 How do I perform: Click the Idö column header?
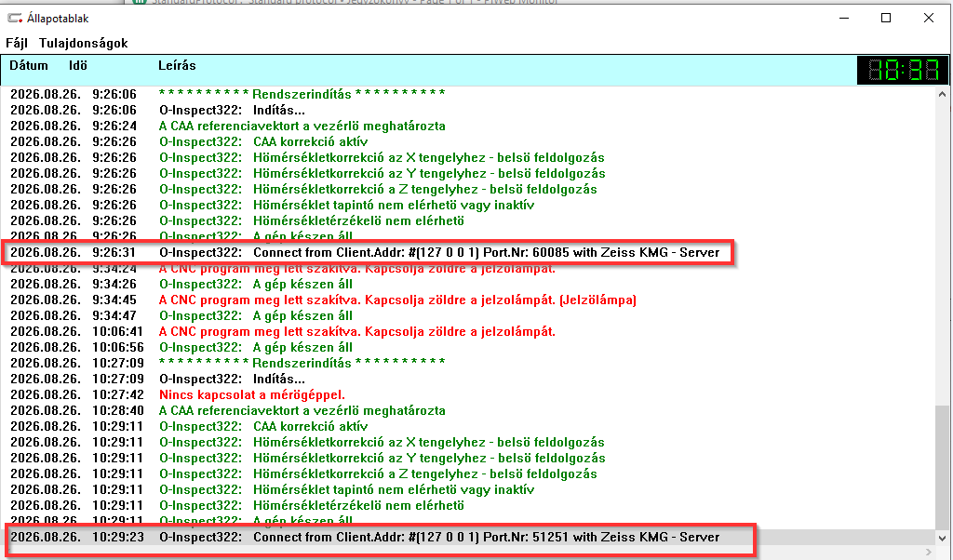(x=78, y=66)
